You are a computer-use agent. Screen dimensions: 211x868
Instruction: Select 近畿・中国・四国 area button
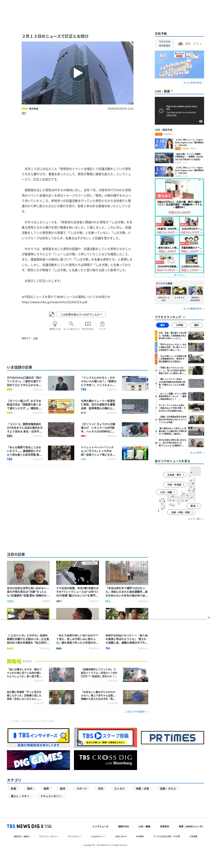point(181,512)
